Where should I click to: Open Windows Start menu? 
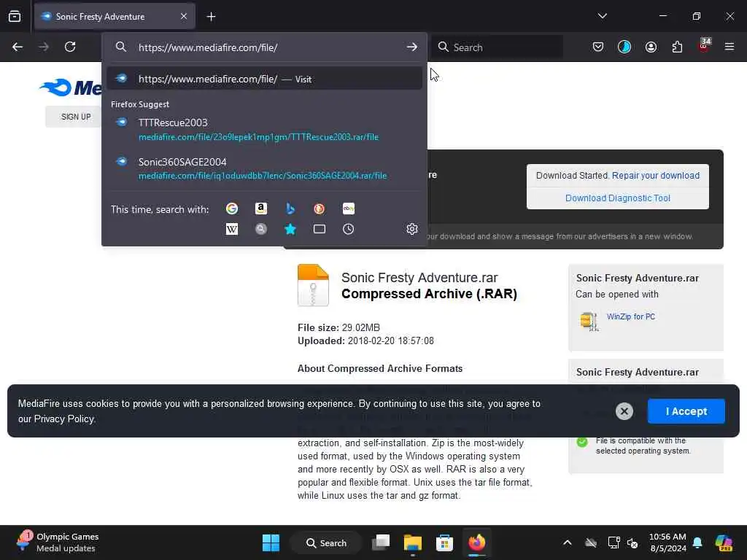click(x=271, y=542)
